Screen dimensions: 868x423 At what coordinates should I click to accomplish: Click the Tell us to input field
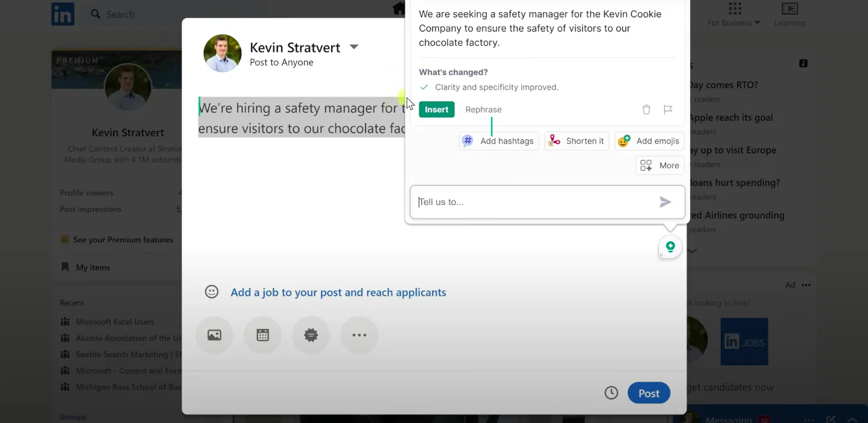[534, 202]
